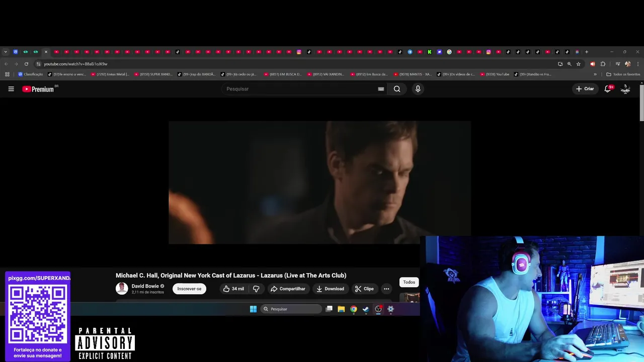Click the YouTube search magnifier button
Screen dimensions: 644x362
(397, 89)
